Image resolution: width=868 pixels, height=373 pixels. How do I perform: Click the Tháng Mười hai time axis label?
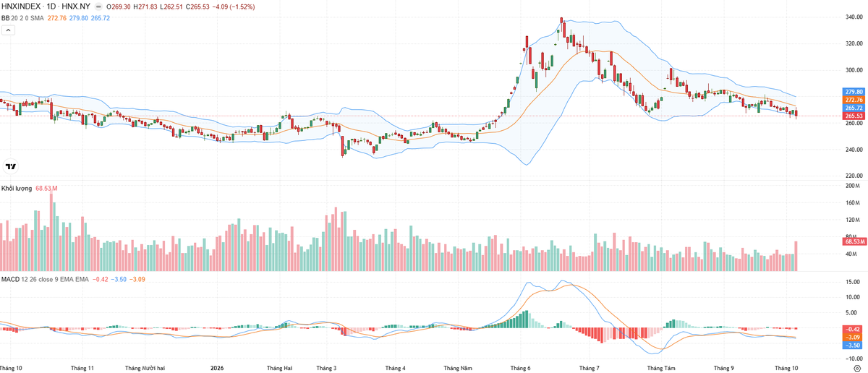tap(145, 368)
